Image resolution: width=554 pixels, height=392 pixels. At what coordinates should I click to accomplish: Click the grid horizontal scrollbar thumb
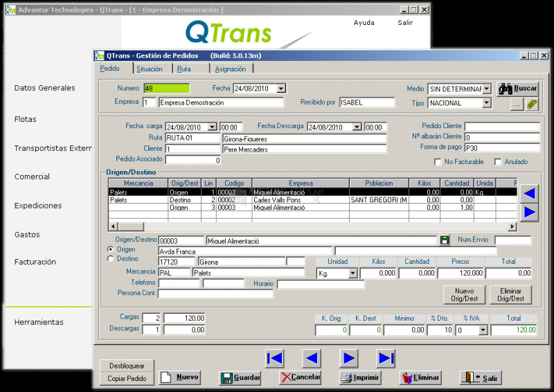point(131,226)
